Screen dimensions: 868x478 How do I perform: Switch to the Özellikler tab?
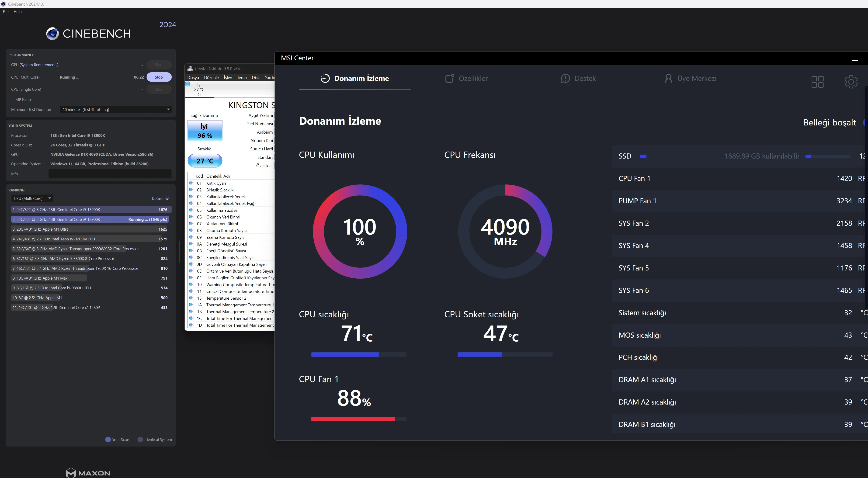click(466, 79)
